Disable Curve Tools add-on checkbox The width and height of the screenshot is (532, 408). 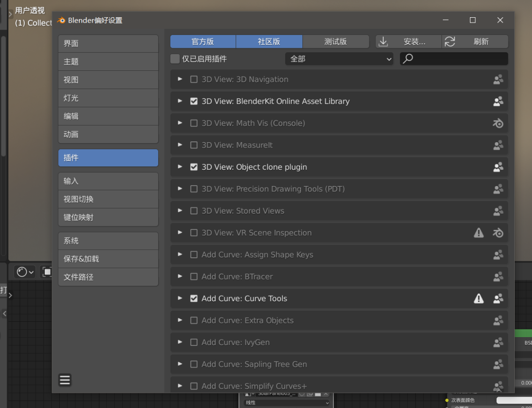194,299
